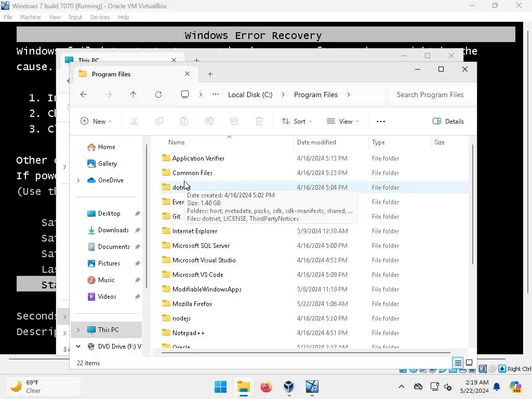Refresh the Program Files folder
Image resolution: width=532 pixels, height=399 pixels.
pyautogui.click(x=158, y=95)
